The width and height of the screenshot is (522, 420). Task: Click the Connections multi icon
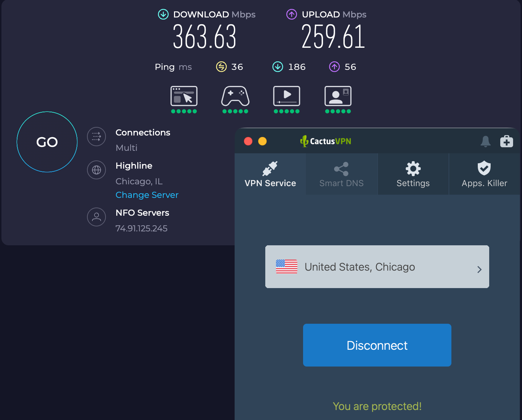96,137
